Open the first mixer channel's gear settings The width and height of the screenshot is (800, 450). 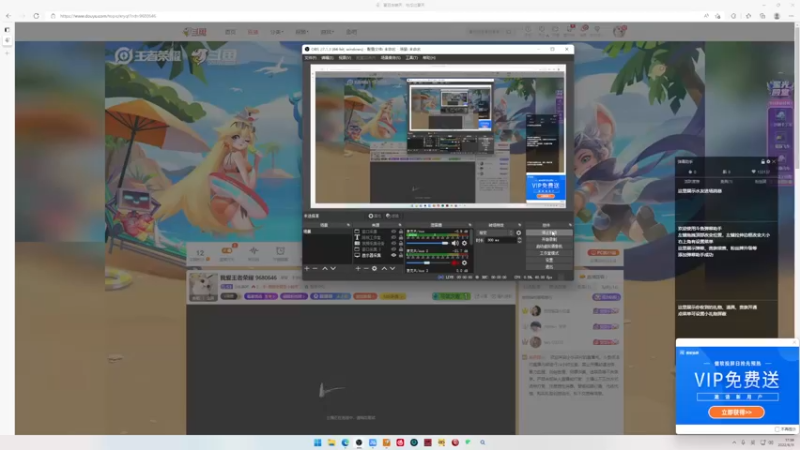(464, 243)
